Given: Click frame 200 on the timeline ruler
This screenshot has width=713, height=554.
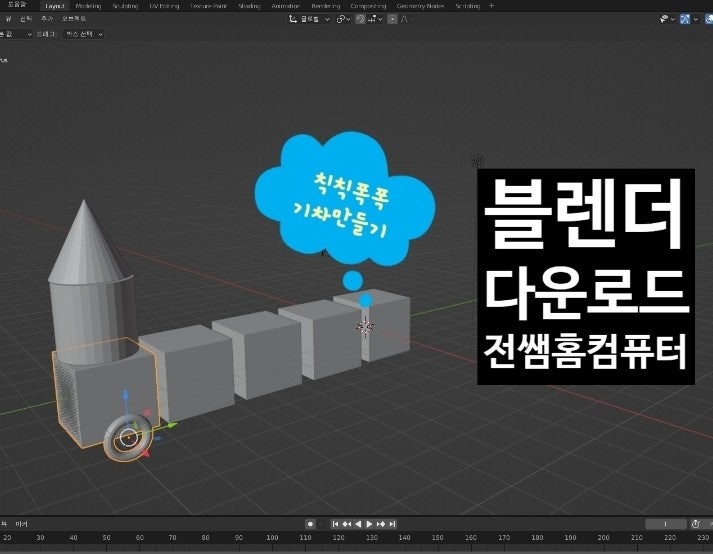Looking at the screenshot, I should coord(603,538).
